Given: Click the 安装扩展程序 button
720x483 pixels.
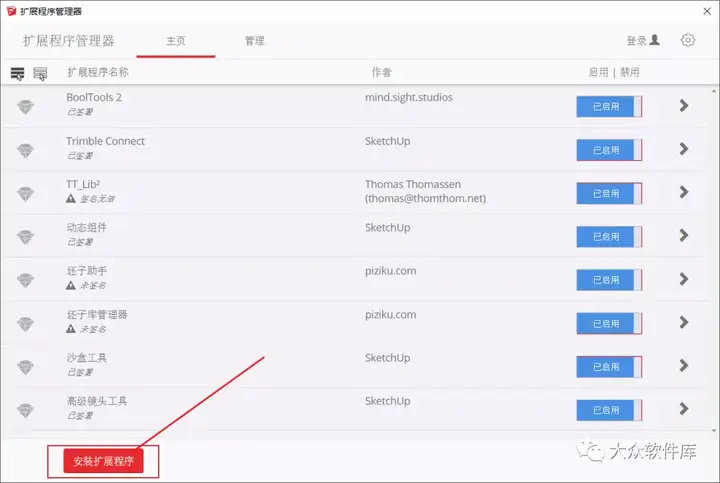Looking at the screenshot, I should click(103, 461).
